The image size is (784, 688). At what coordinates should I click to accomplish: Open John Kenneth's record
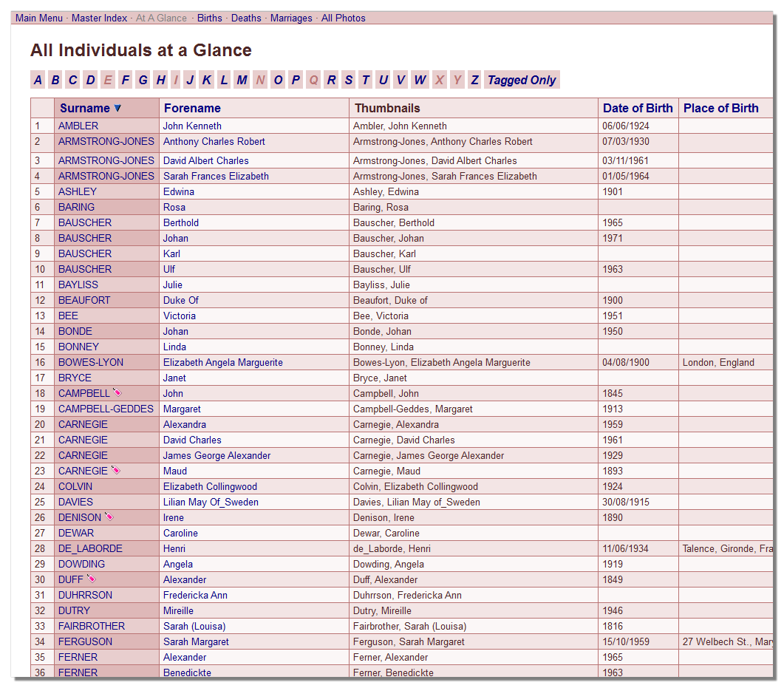(x=192, y=126)
